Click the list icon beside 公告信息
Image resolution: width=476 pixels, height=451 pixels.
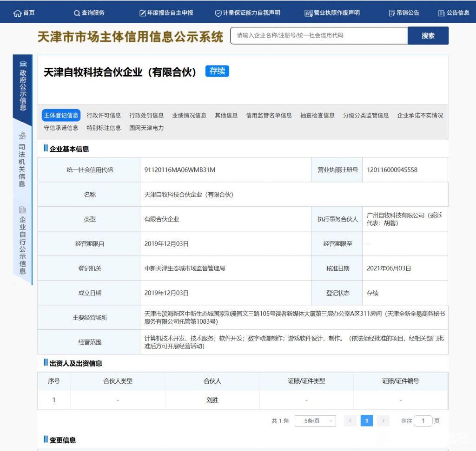coord(442,13)
